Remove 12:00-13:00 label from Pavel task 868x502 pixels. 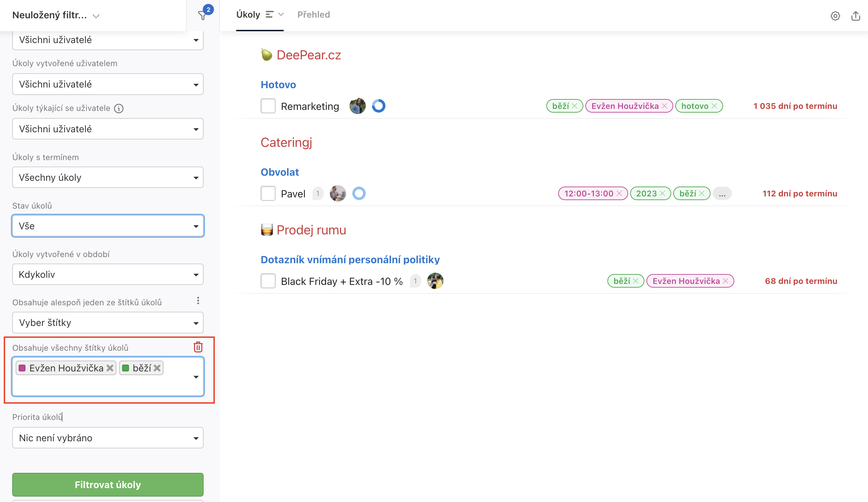(619, 193)
